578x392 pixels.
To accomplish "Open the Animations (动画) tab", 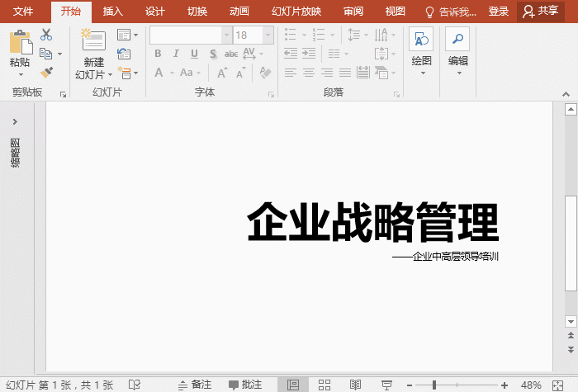I will pyautogui.click(x=239, y=12).
